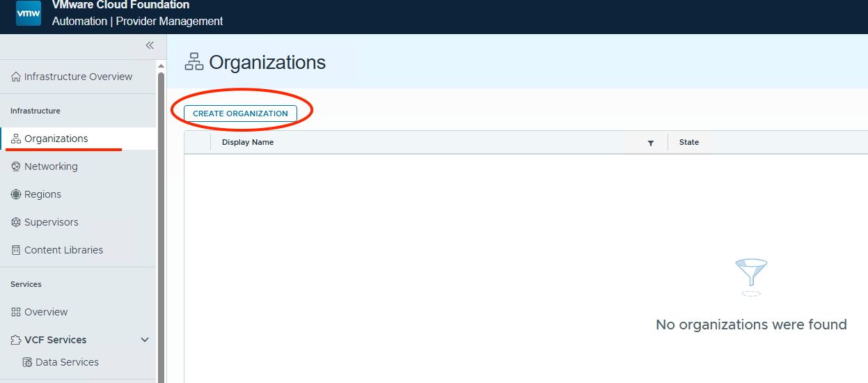868x383 pixels.
Task: Click the vmw logo in the header
Action: point(29,13)
